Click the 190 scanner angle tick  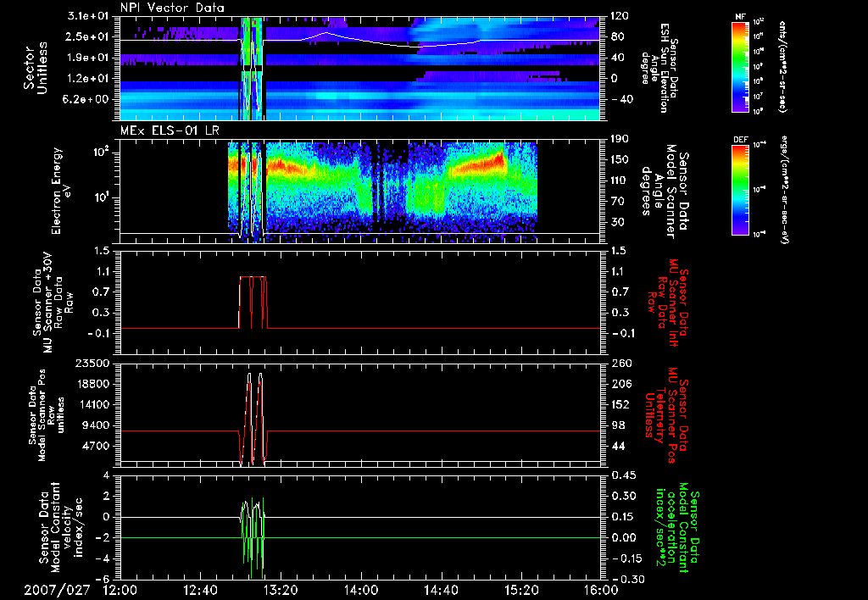pos(620,139)
